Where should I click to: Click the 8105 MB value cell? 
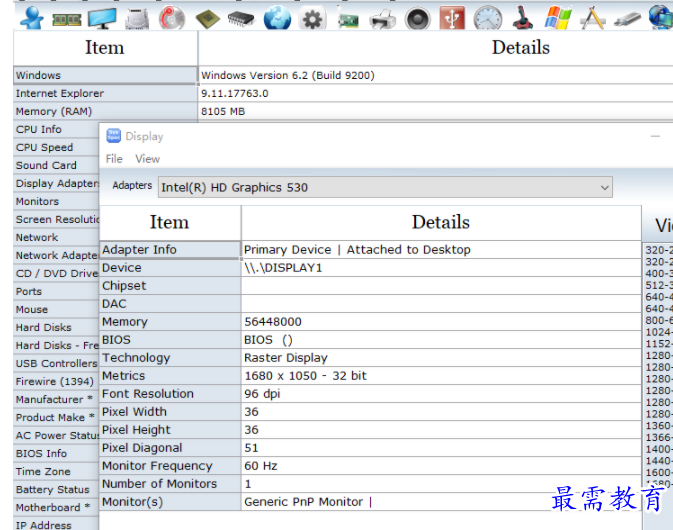(436, 111)
